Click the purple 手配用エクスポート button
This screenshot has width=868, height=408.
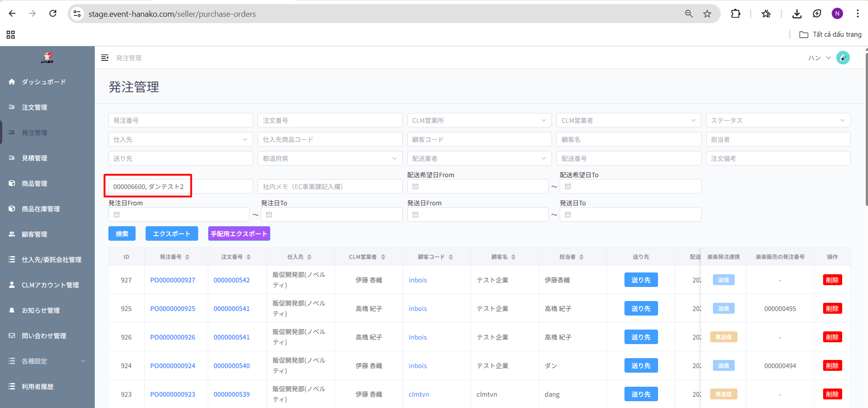coord(239,233)
